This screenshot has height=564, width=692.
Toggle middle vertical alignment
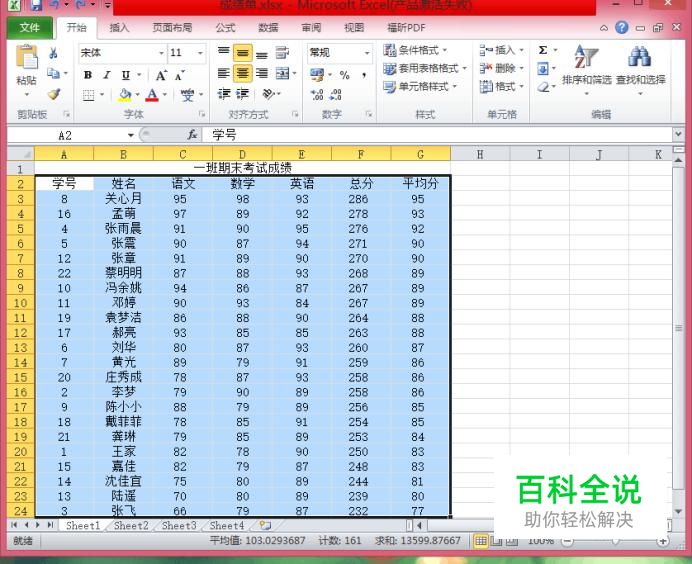tap(243, 53)
